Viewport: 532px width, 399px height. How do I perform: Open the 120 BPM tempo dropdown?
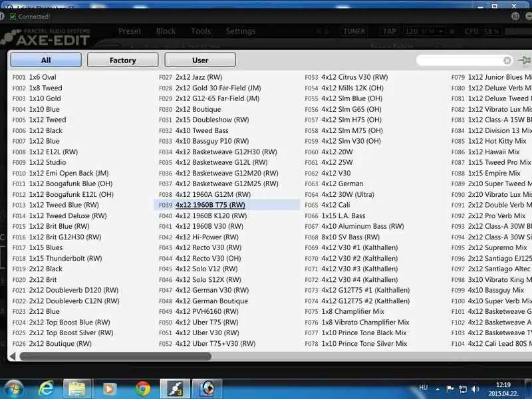(424, 31)
